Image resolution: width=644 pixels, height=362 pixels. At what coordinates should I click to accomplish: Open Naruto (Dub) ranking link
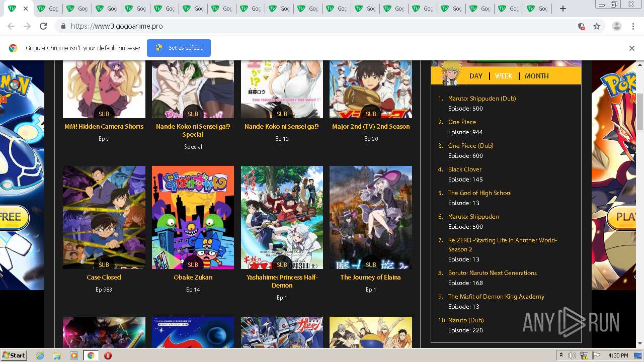466,320
